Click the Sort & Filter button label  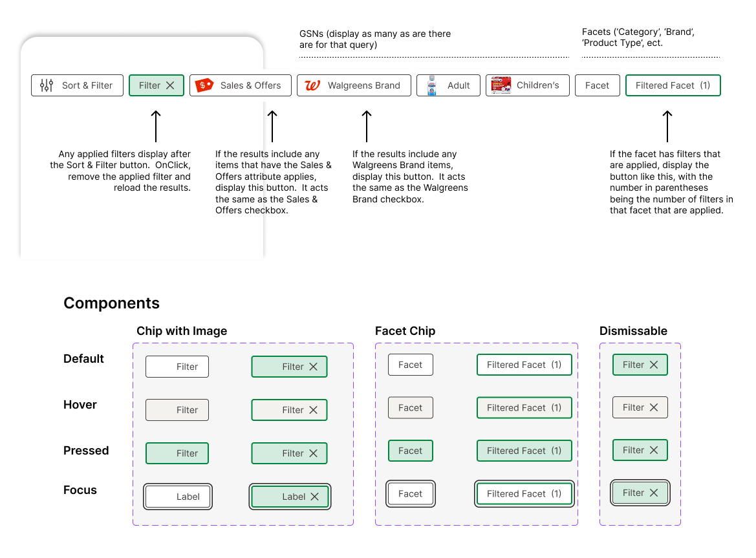click(x=87, y=85)
